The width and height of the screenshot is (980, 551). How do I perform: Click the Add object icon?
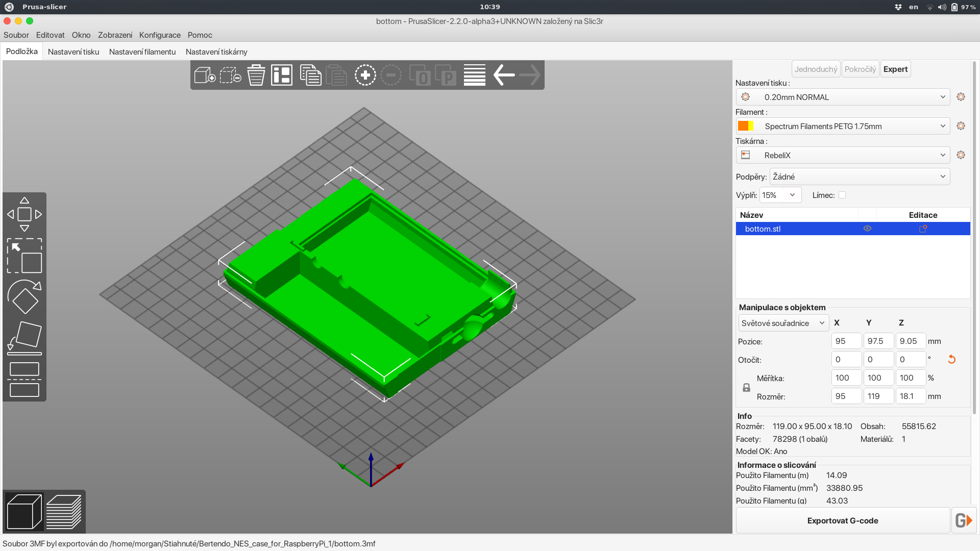[205, 76]
